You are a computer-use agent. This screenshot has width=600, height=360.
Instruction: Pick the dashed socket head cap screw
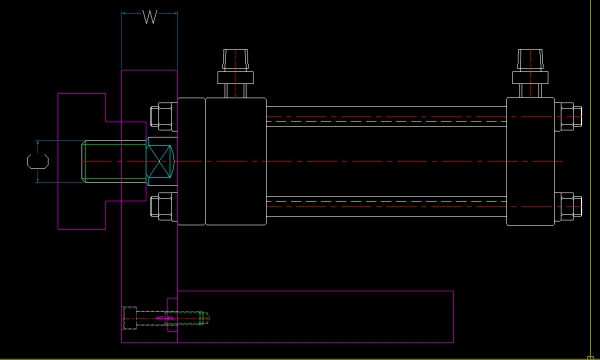click(166, 318)
